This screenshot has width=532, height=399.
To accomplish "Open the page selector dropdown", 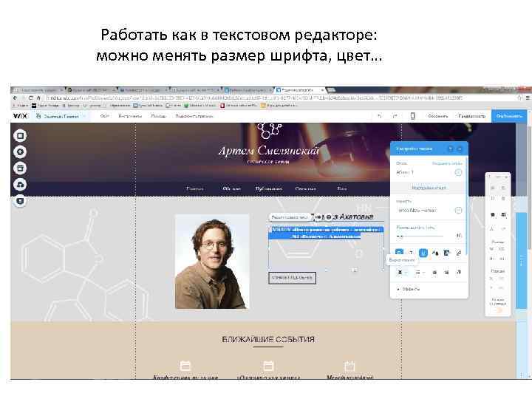I will [x=61, y=116].
